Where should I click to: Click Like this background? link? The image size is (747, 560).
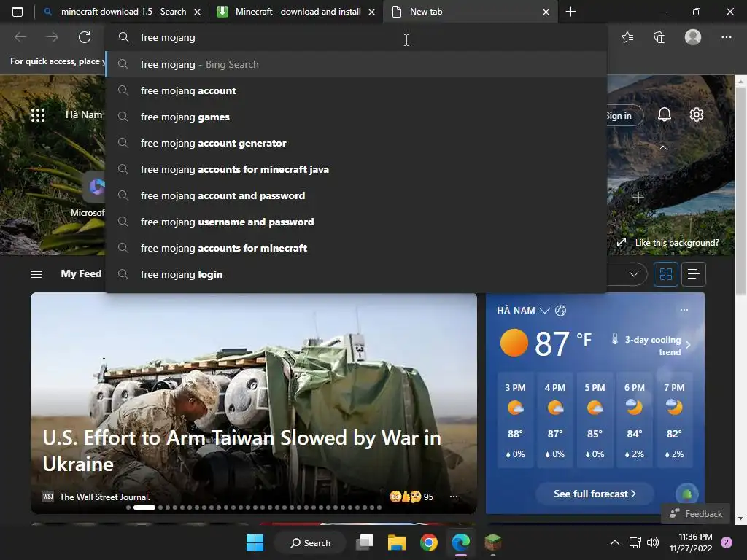click(x=677, y=242)
